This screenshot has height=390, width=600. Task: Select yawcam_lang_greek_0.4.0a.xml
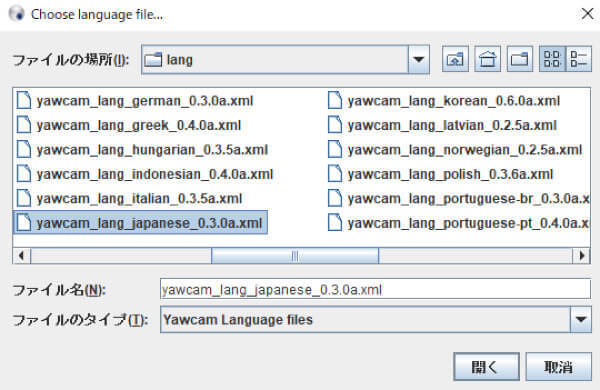(129, 126)
